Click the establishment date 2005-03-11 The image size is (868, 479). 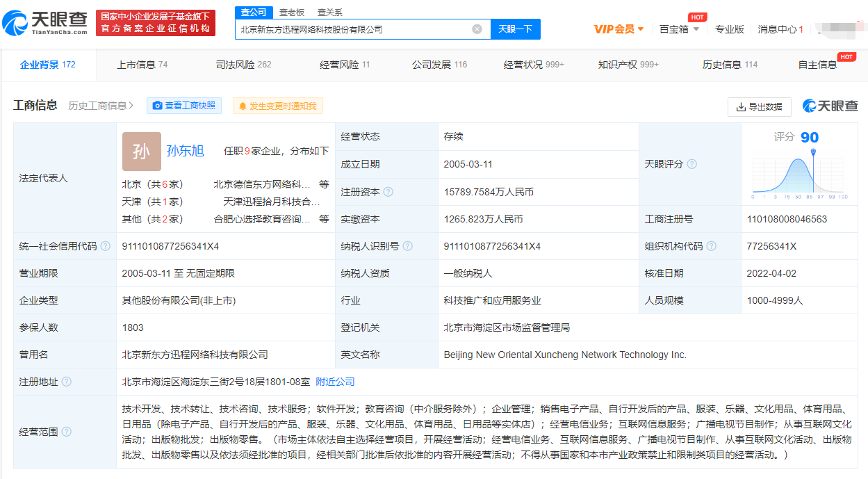click(468, 164)
